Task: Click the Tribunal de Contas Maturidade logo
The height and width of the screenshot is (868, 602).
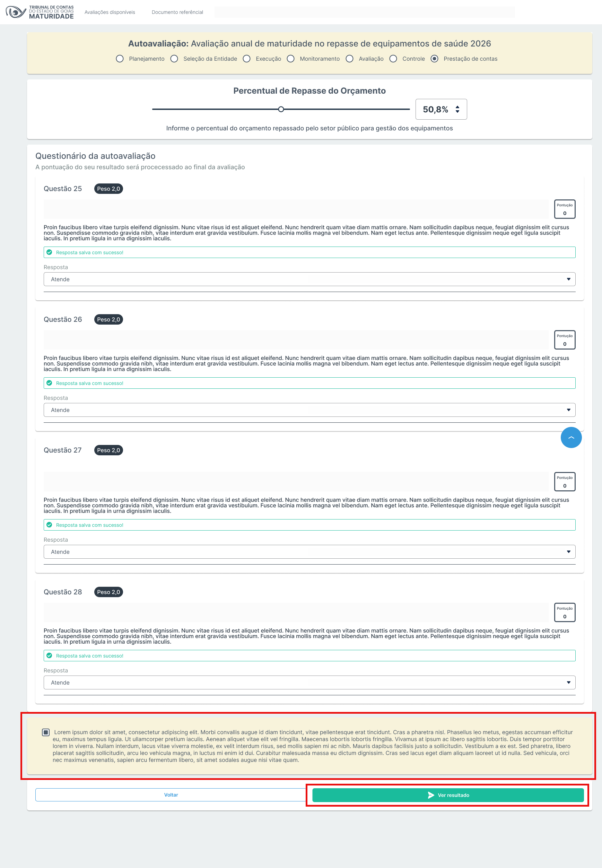Action: pyautogui.click(x=40, y=12)
